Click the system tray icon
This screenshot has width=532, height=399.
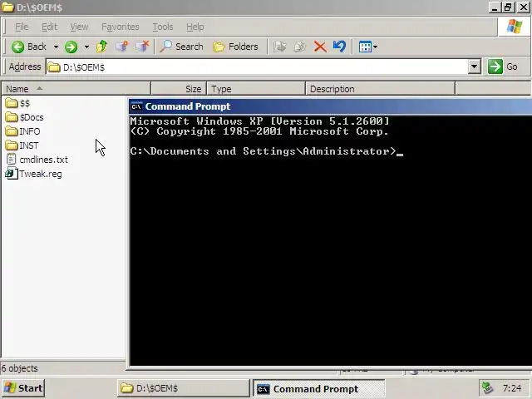[x=488, y=388]
